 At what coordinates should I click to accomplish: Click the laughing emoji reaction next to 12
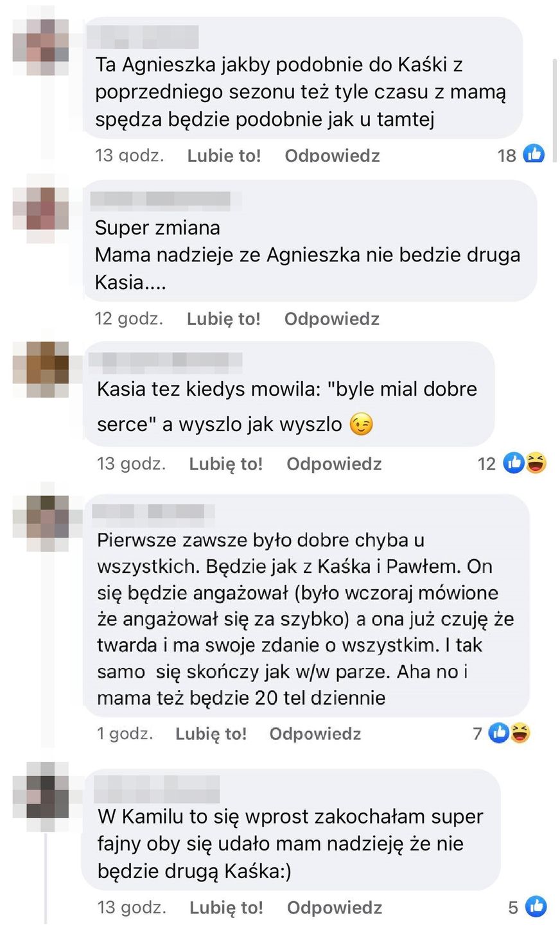tap(536, 463)
